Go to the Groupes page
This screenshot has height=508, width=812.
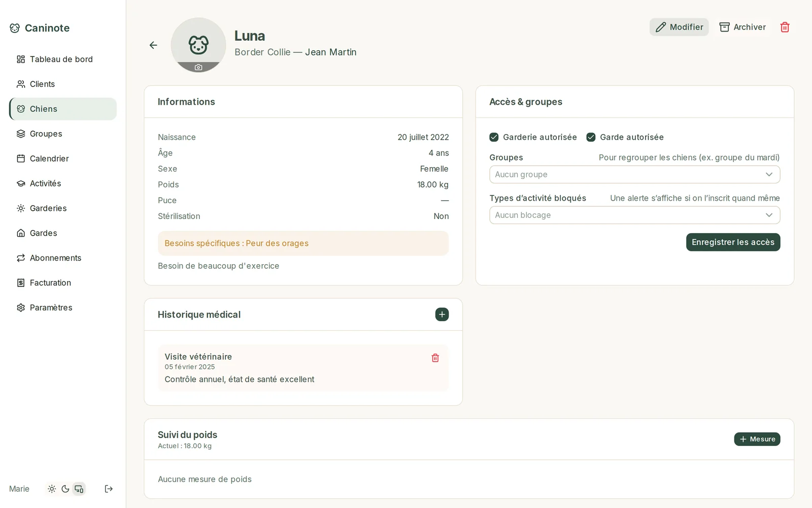(63, 134)
